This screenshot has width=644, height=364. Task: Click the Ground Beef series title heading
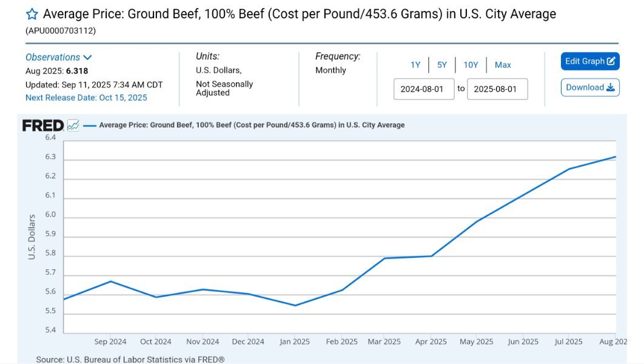(299, 14)
